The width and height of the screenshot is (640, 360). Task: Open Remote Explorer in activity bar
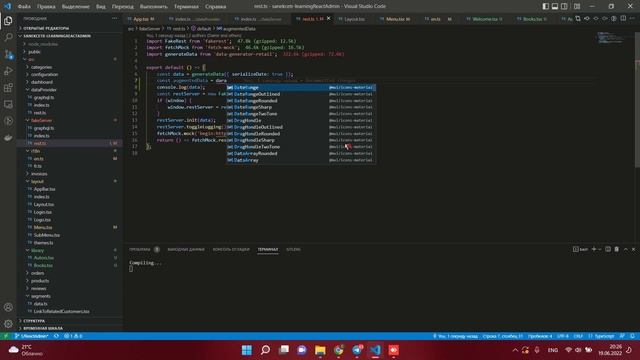[8, 104]
